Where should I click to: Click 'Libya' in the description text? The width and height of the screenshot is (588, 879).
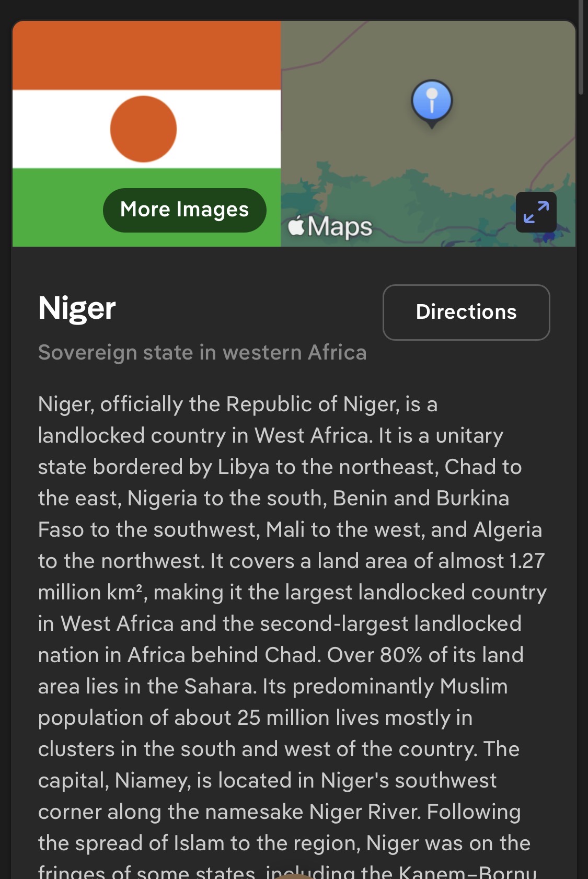243,467
